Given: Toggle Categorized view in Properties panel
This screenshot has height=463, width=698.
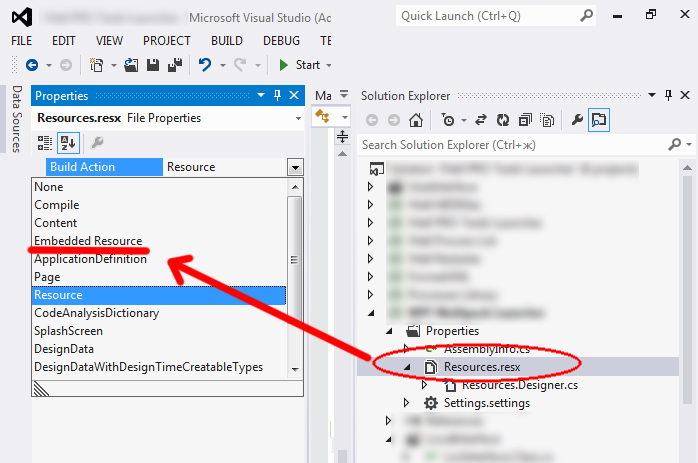Looking at the screenshot, I should [45, 143].
